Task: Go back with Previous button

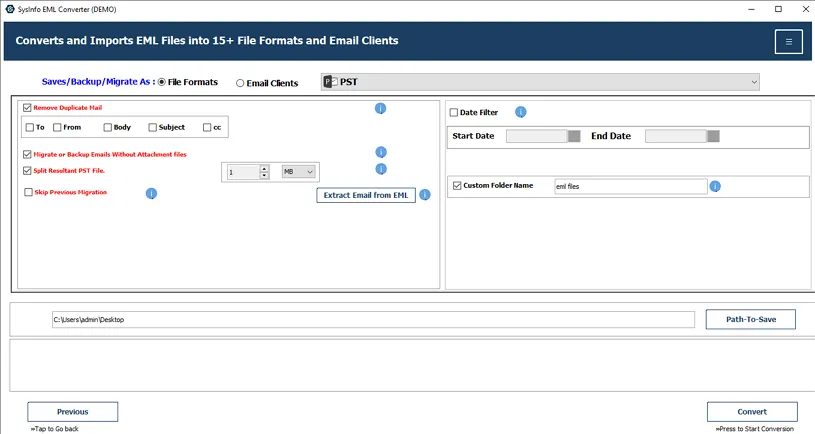Action: pyautogui.click(x=73, y=412)
